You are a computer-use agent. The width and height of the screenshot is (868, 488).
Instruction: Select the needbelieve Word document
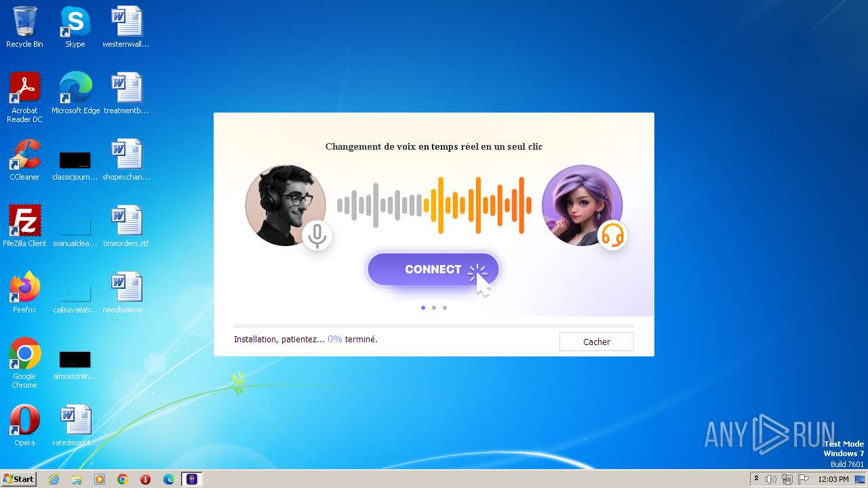126,293
